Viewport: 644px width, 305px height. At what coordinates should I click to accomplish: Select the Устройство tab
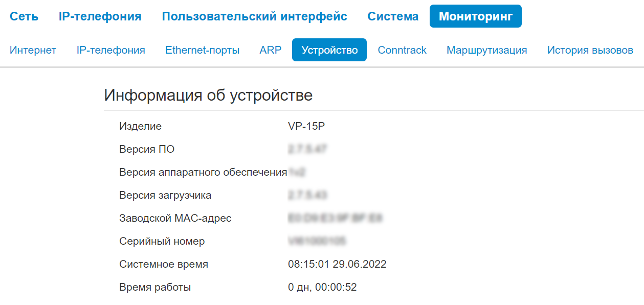tap(329, 50)
